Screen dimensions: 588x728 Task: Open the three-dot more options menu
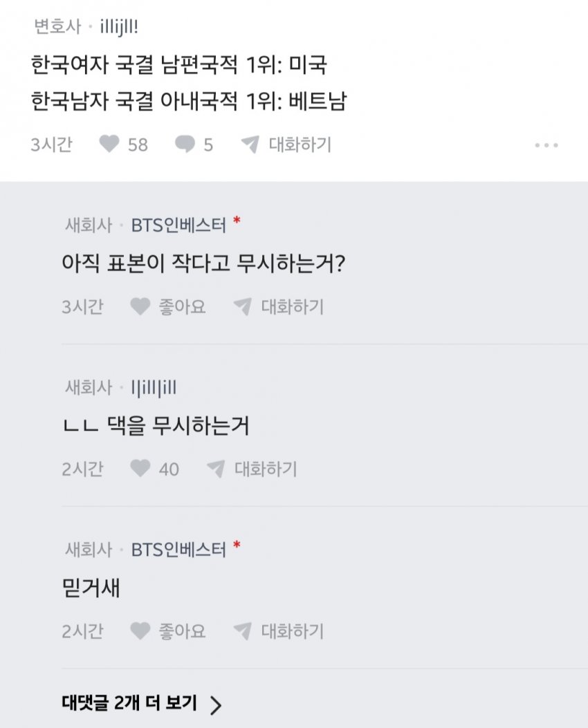click(x=546, y=146)
